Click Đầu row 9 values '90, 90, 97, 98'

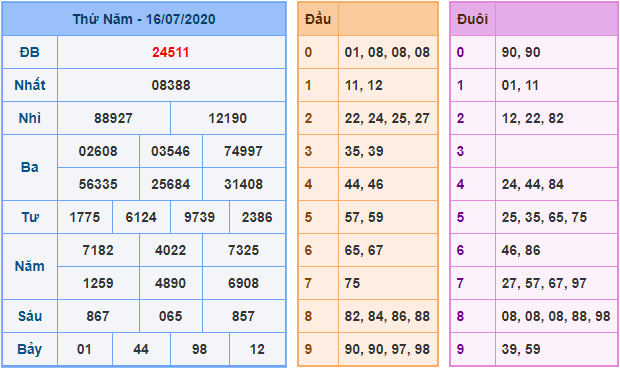[387, 349]
